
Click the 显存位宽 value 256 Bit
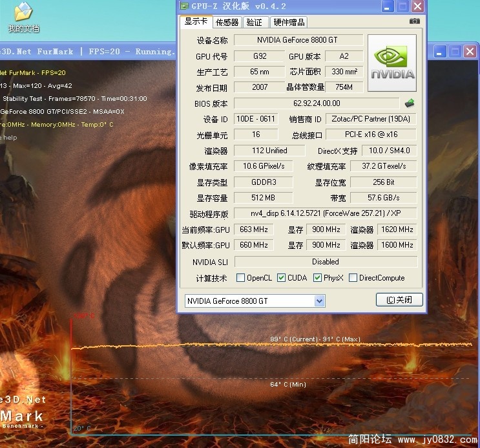click(384, 182)
